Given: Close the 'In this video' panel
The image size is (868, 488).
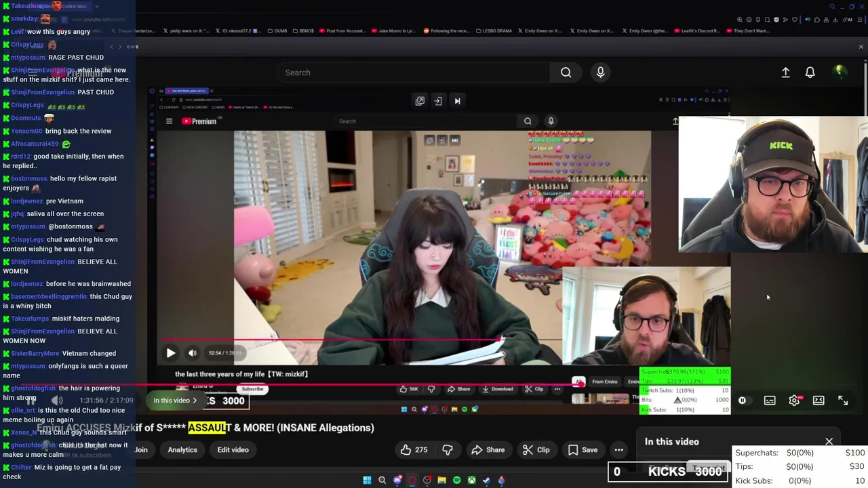Looking at the screenshot, I should [829, 441].
